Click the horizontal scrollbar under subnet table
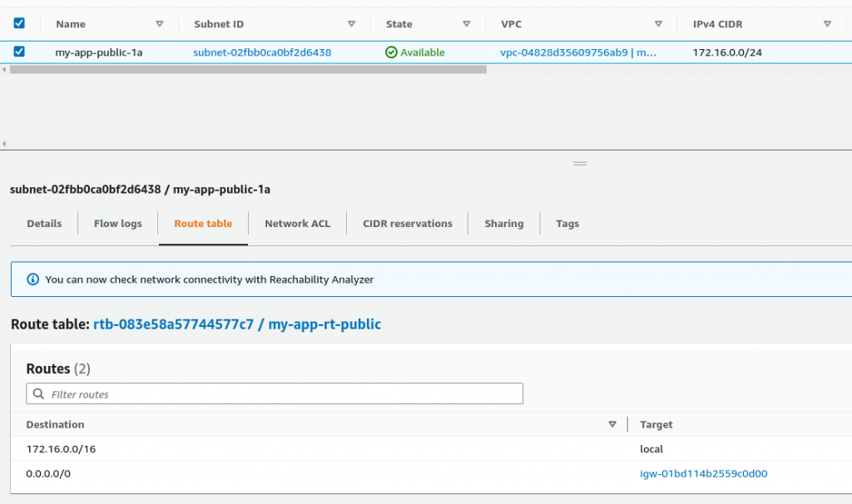The image size is (852, 504). pyautogui.click(x=248, y=70)
